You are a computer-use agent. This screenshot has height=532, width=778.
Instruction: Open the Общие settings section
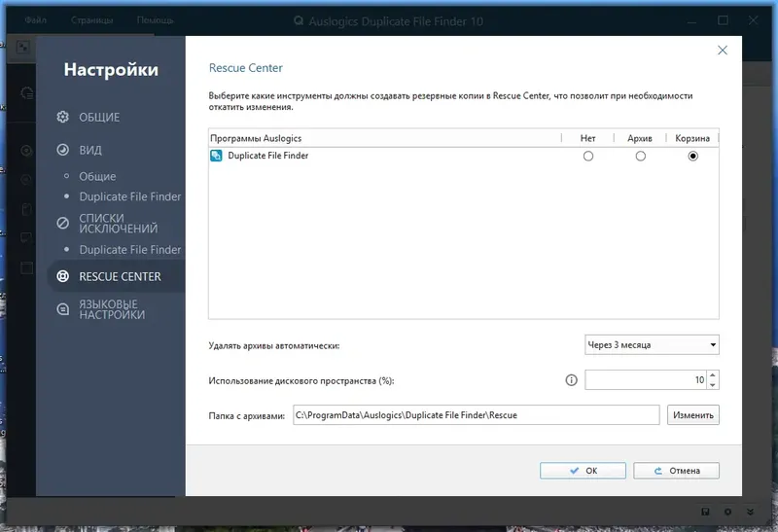[x=99, y=117]
